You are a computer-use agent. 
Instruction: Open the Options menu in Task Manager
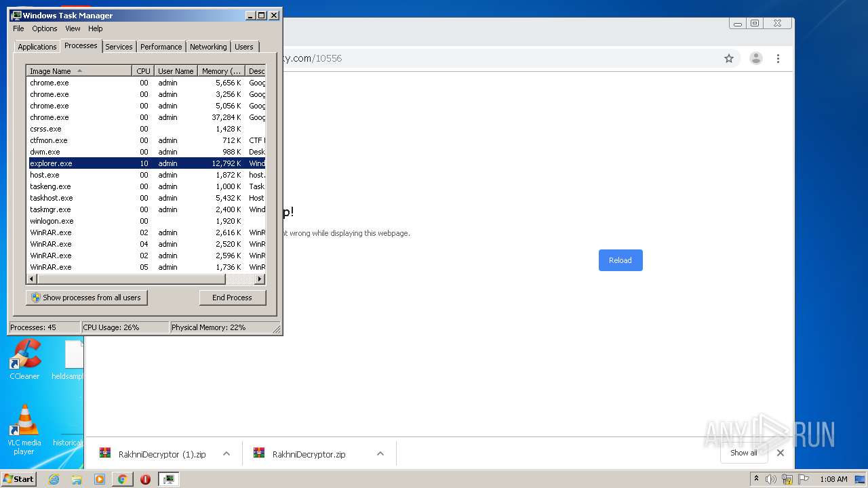[45, 28]
